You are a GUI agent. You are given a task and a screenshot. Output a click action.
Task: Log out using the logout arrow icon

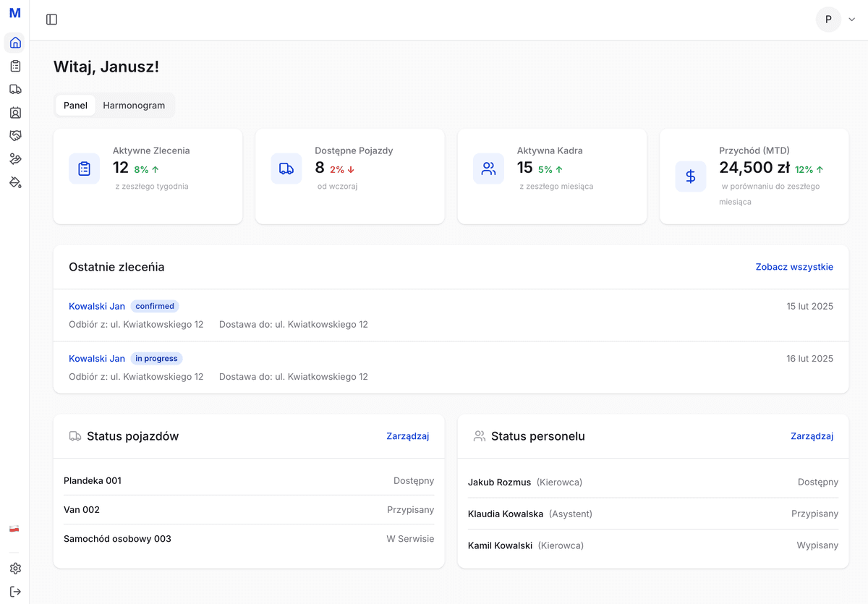point(14,591)
